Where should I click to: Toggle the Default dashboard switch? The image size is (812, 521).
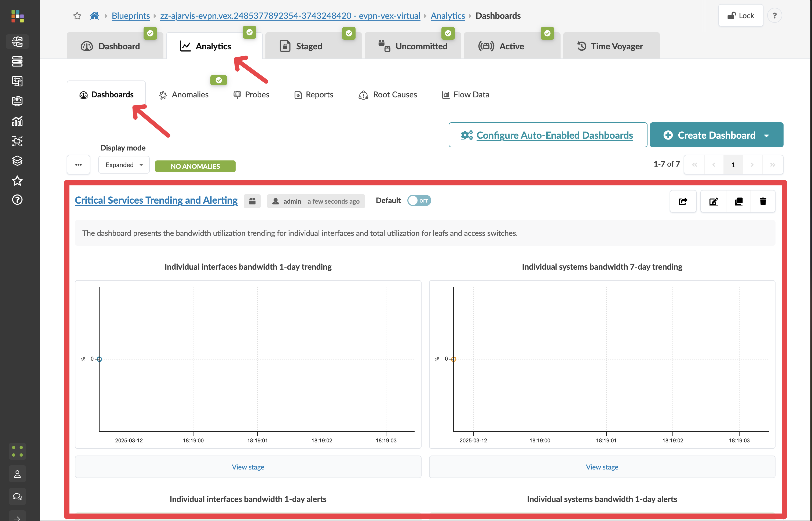419,201
